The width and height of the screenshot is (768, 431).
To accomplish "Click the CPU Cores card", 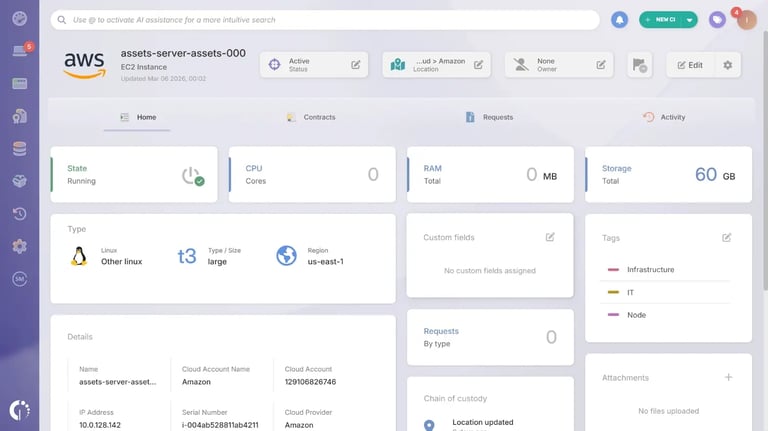I will point(312,174).
